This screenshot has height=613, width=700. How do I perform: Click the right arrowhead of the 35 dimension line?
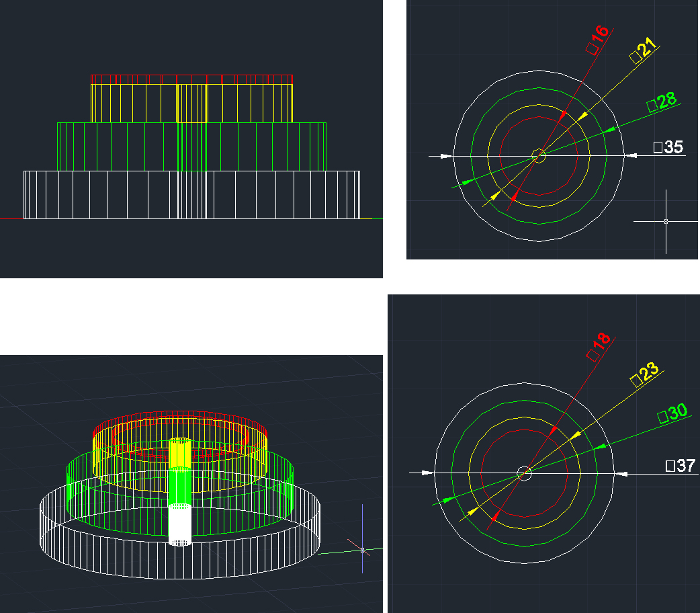[630, 155]
